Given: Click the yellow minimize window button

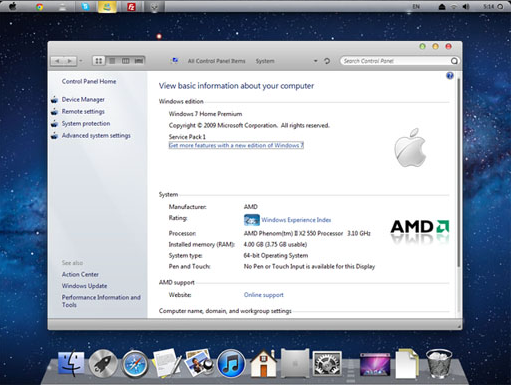Looking at the screenshot, I should [x=435, y=46].
